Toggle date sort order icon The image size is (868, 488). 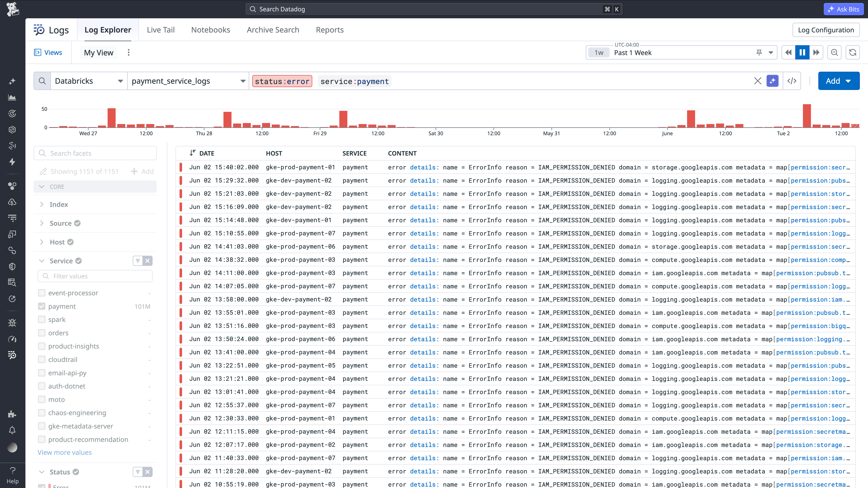click(x=192, y=153)
